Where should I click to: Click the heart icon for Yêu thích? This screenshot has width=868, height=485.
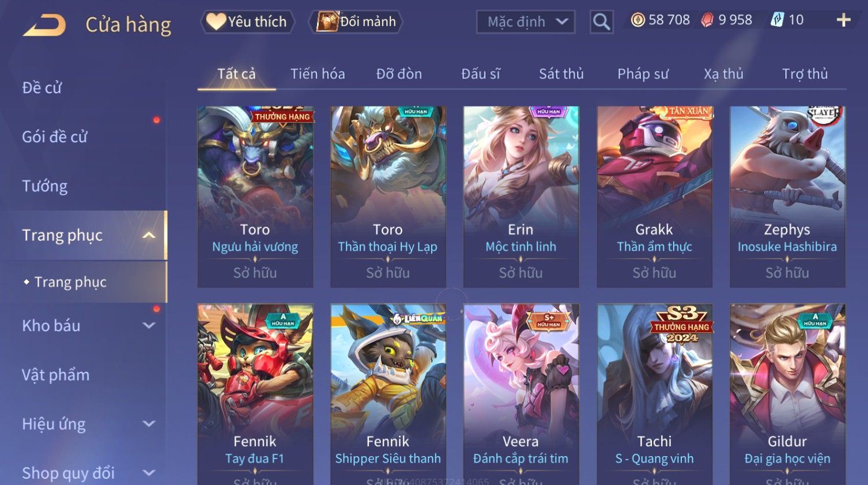(x=216, y=21)
